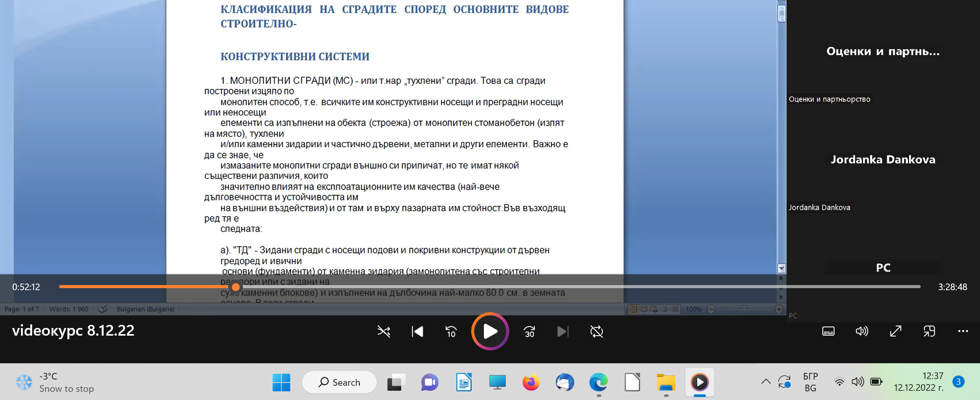Click the video seek bar thumb
Image resolution: width=980 pixels, height=400 pixels.
tap(235, 287)
